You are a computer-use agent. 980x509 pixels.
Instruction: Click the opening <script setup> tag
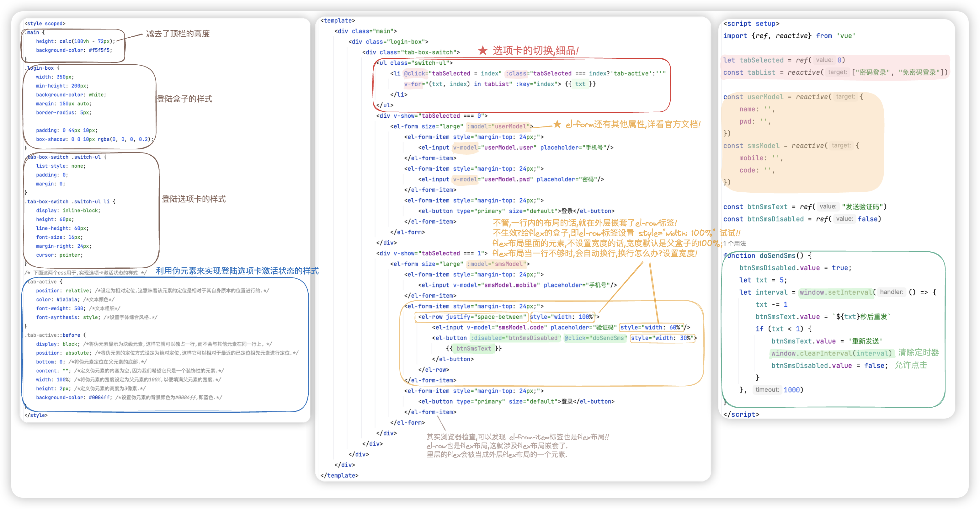pos(751,24)
